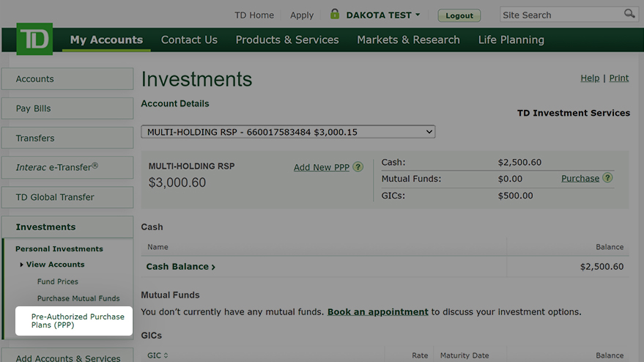Viewport: 644px width, 362px height.
Task: Open Pay Bills in the sidebar
Action: coord(67,108)
